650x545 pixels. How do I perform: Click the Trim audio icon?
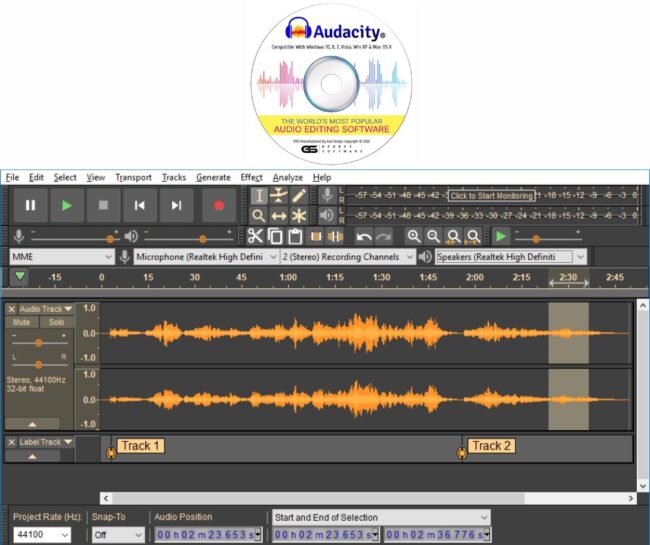pos(316,236)
